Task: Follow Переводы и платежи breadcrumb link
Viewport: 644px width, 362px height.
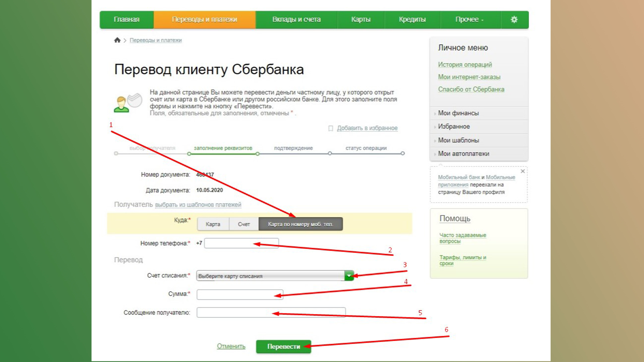Action: (156, 40)
